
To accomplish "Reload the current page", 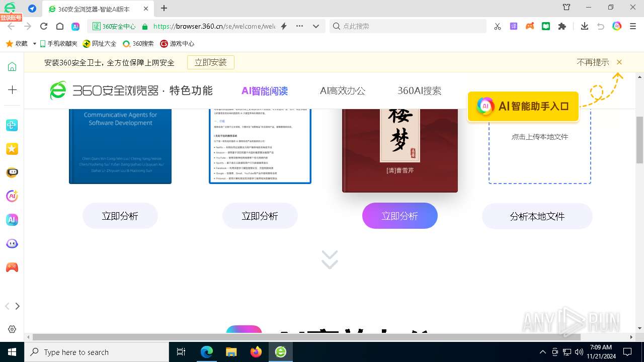I will click(44, 26).
